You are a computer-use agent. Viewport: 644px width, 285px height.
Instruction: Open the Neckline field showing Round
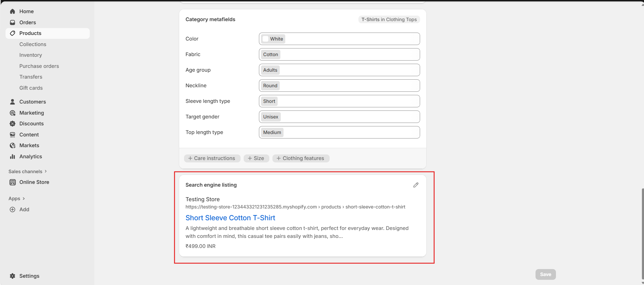[339, 86]
